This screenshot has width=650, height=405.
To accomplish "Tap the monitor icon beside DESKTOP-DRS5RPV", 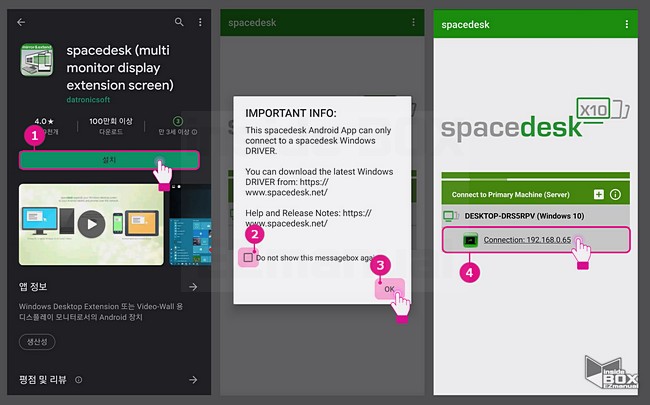I will click(x=451, y=216).
